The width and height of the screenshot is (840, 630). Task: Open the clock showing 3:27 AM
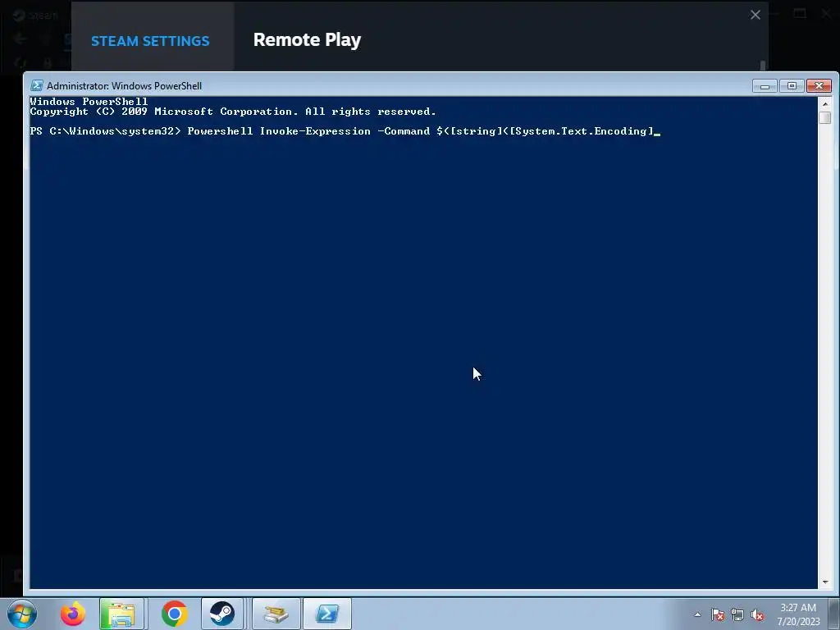(798, 608)
